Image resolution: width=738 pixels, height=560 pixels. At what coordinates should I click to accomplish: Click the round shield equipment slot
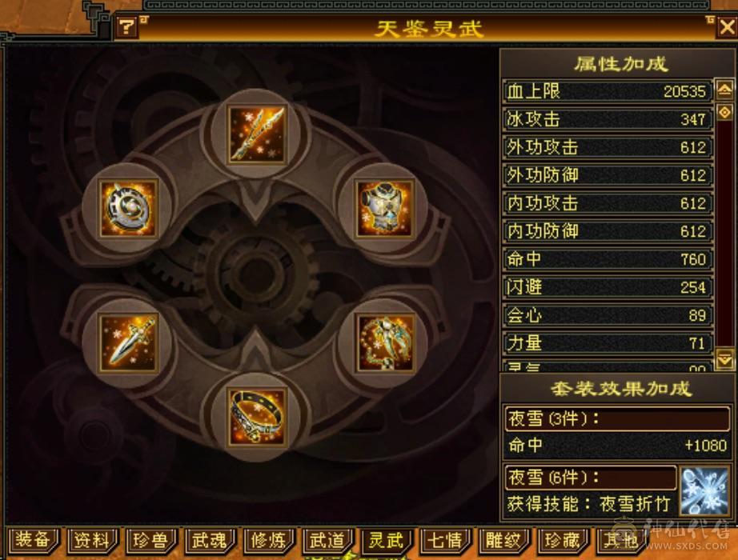[x=129, y=208]
